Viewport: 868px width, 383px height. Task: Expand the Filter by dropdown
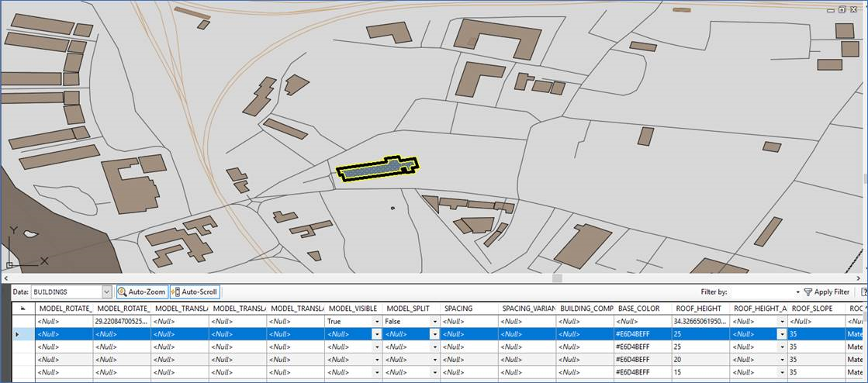click(797, 292)
